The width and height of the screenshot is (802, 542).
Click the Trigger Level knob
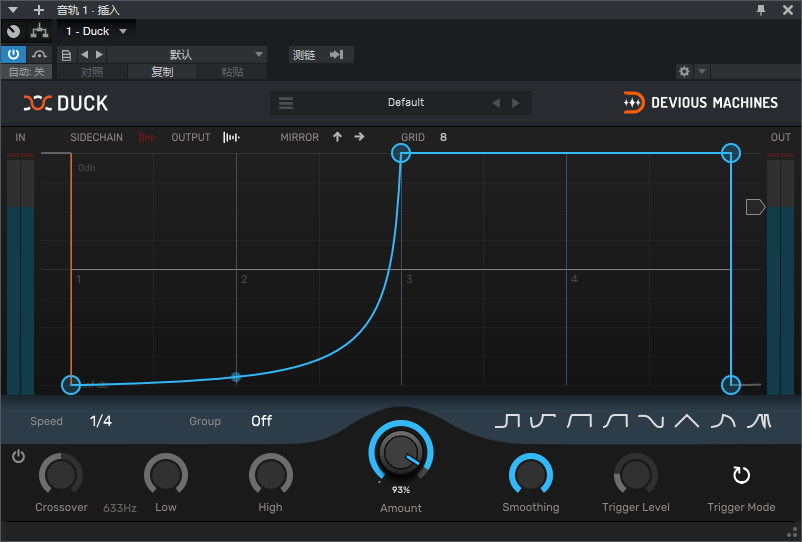(x=636, y=475)
